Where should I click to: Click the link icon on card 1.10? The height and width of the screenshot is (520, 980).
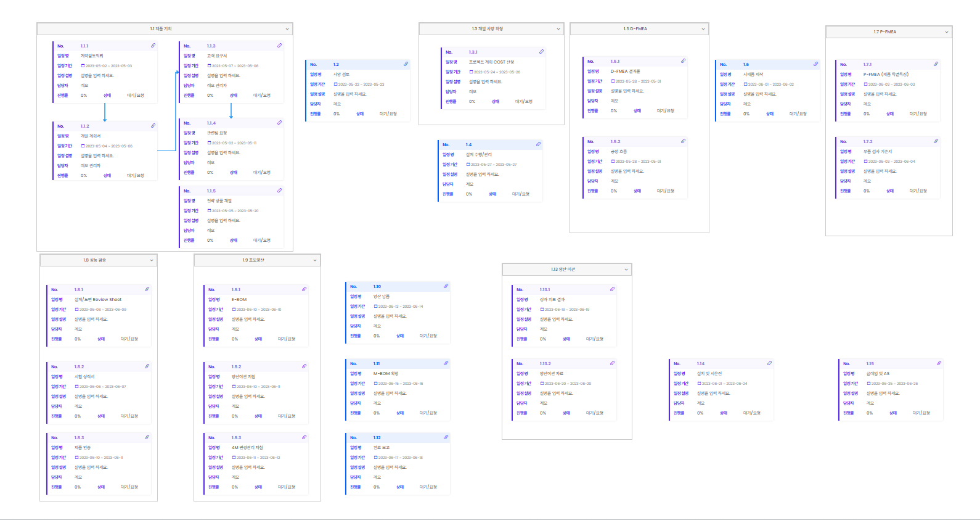446,286
